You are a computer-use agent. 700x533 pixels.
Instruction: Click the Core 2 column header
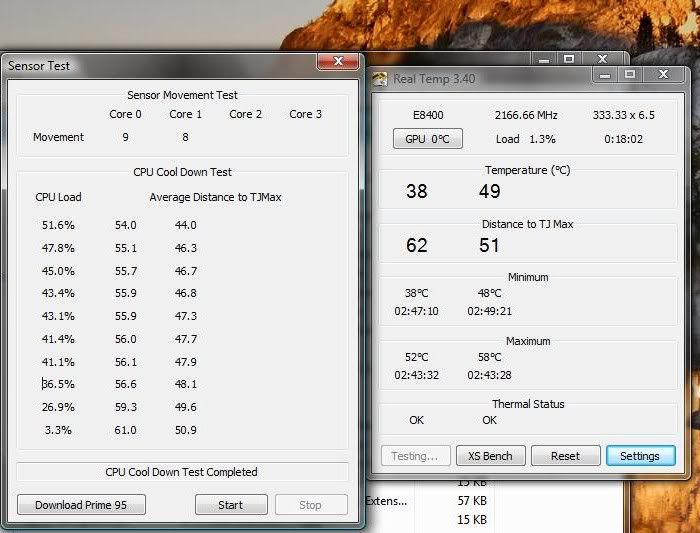[x=246, y=114]
